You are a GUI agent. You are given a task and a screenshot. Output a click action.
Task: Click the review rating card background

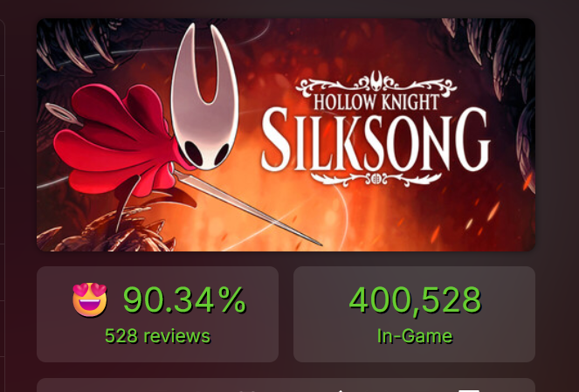click(157, 314)
